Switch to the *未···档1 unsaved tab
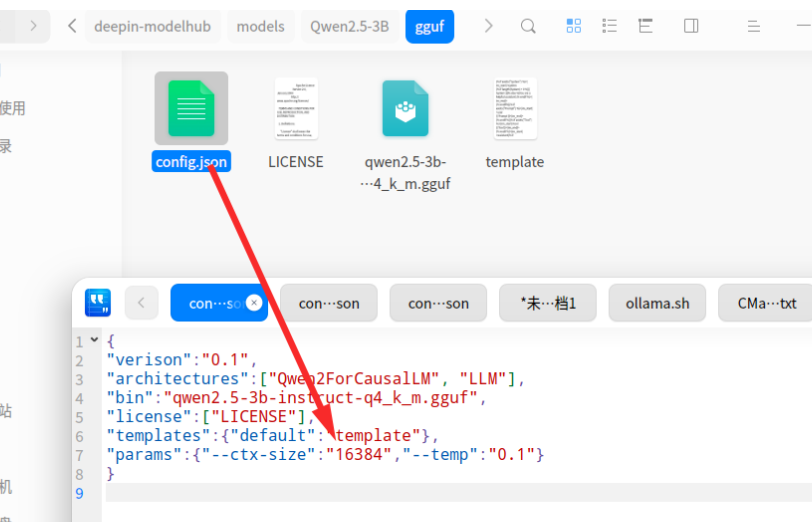The height and width of the screenshot is (522, 812). coord(548,303)
